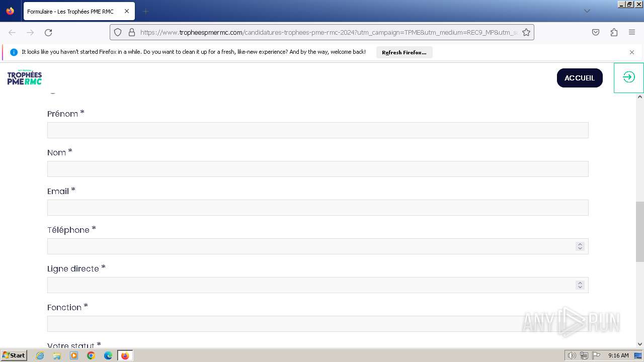
Task: Go to ACCUEIL page
Action: pyautogui.click(x=580, y=78)
